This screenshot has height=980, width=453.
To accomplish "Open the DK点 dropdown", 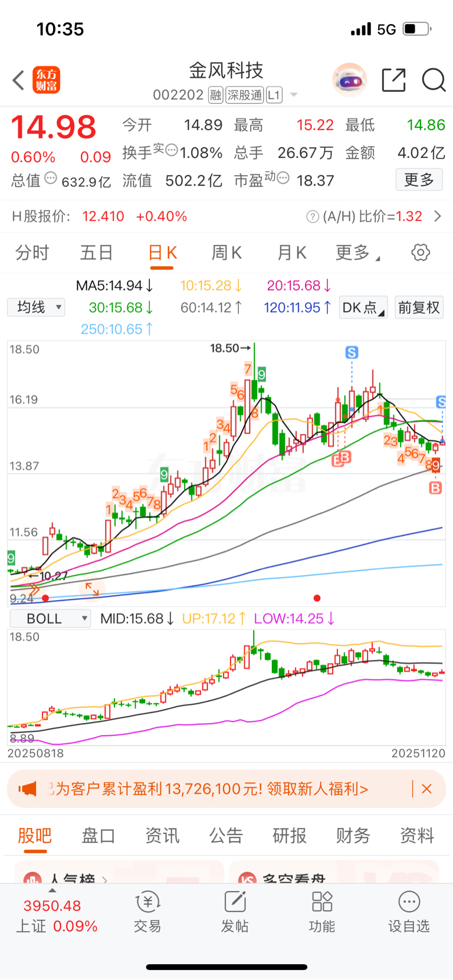I will pyautogui.click(x=363, y=308).
